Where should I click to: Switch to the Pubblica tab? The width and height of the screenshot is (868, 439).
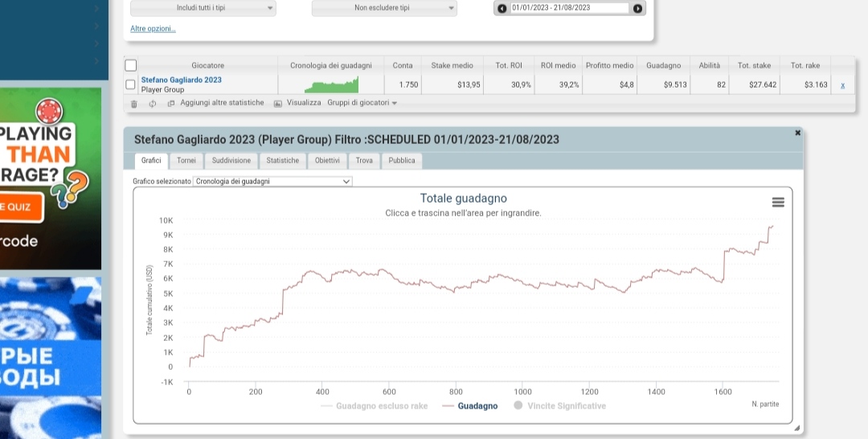coord(401,161)
